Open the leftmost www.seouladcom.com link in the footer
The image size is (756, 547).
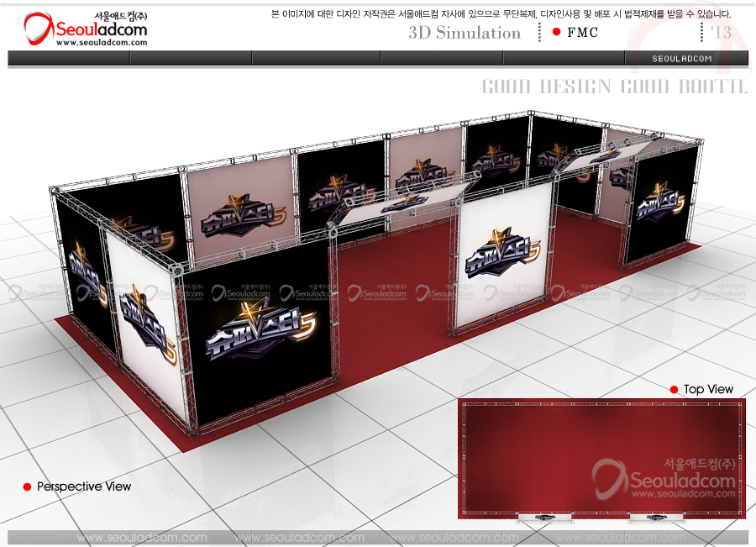pyautogui.click(x=142, y=538)
